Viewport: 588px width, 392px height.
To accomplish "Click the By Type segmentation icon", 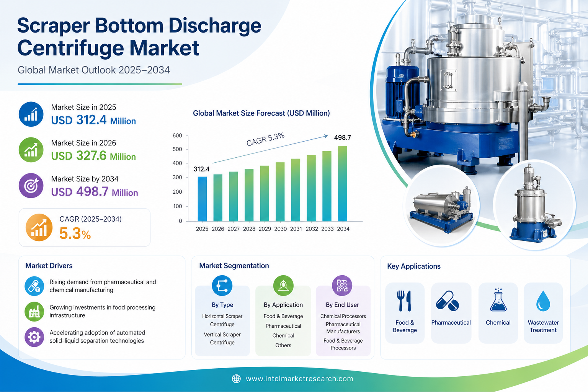I will pos(222,286).
